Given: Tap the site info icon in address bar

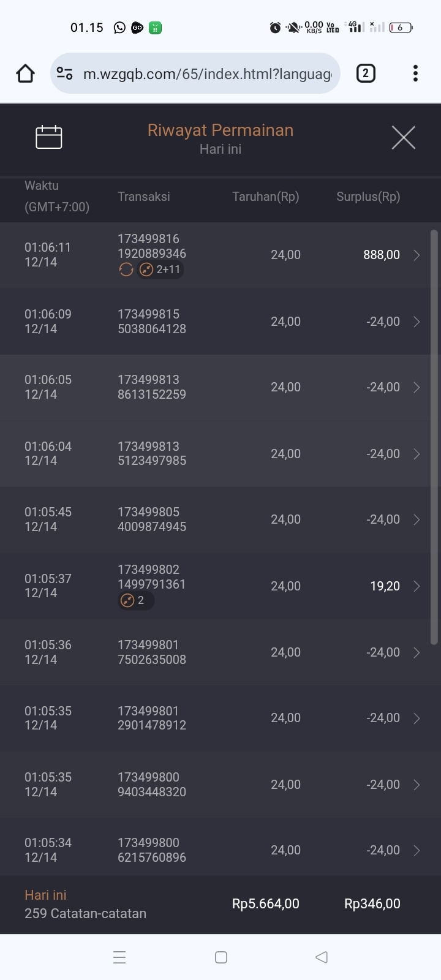Looking at the screenshot, I should coord(64,73).
